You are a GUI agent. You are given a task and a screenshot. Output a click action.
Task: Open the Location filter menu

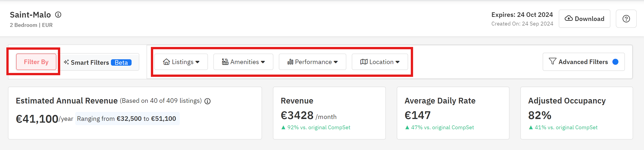[380, 62]
